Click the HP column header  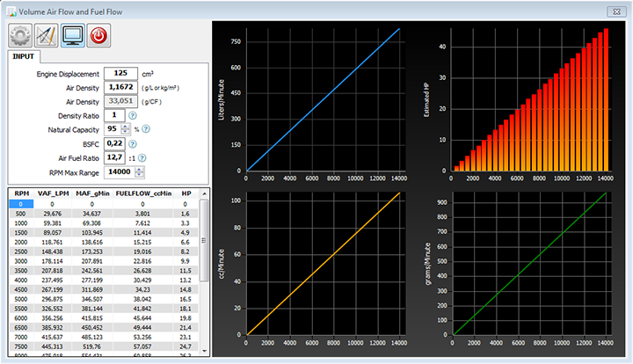coord(186,193)
